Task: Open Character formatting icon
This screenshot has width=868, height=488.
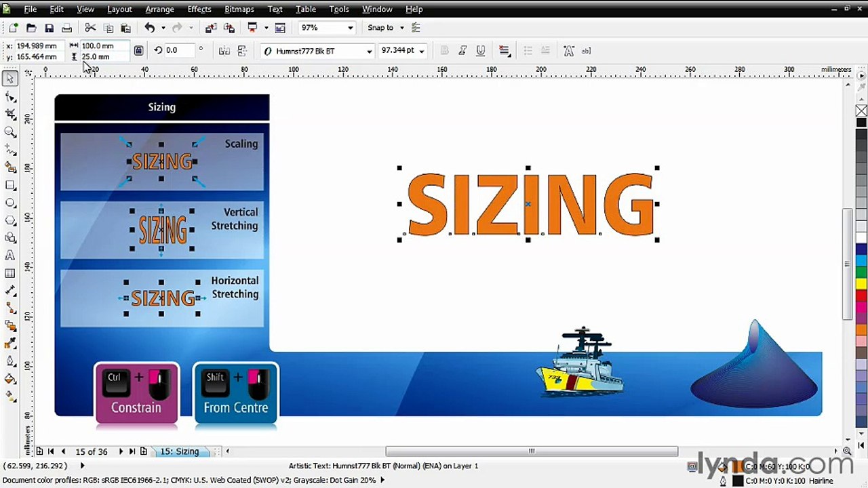Action: 568,51
